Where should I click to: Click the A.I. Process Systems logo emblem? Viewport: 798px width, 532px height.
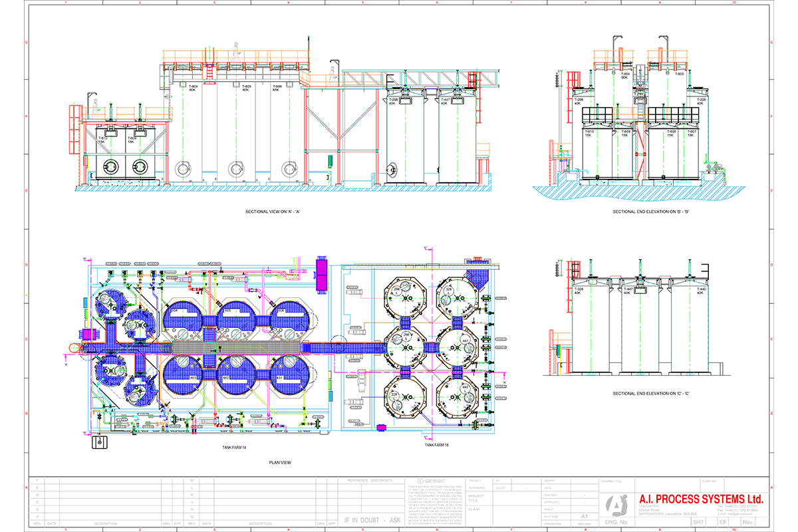point(617,507)
